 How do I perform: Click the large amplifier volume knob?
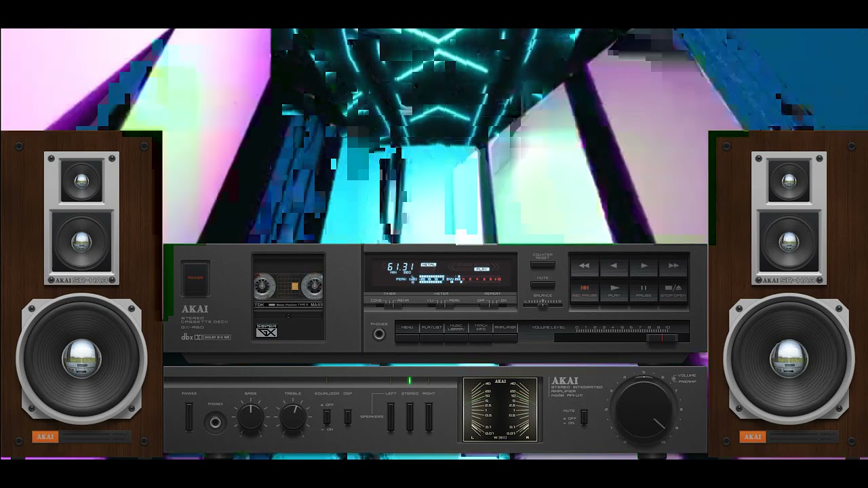(x=644, y=409)
